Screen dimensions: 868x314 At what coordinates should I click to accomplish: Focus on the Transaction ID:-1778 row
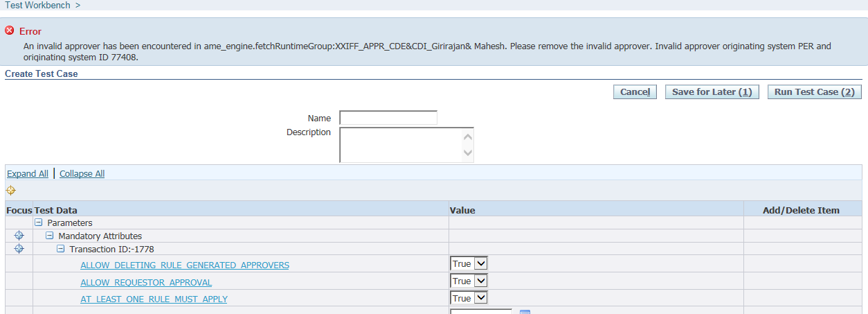(x=19, y=248)
